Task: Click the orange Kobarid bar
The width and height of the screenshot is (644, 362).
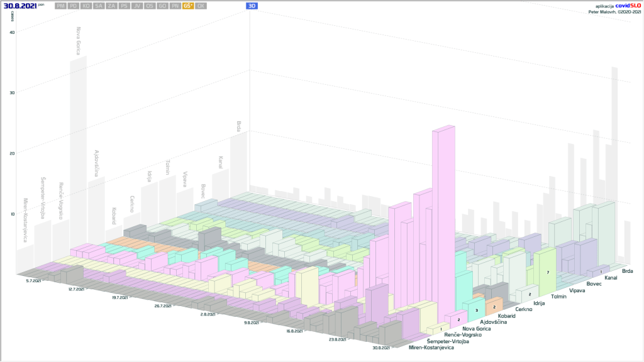Action: click(x=494, y=305)
